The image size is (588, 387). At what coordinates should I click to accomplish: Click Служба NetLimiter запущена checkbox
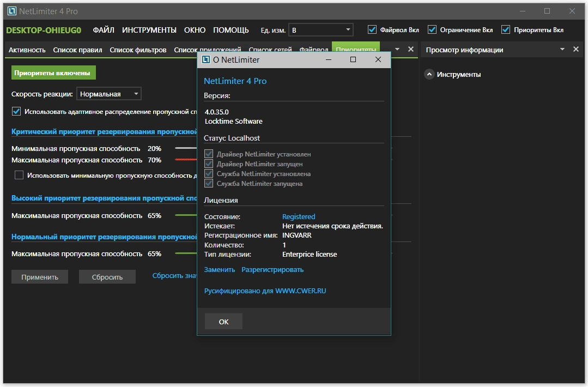(209, 183)
